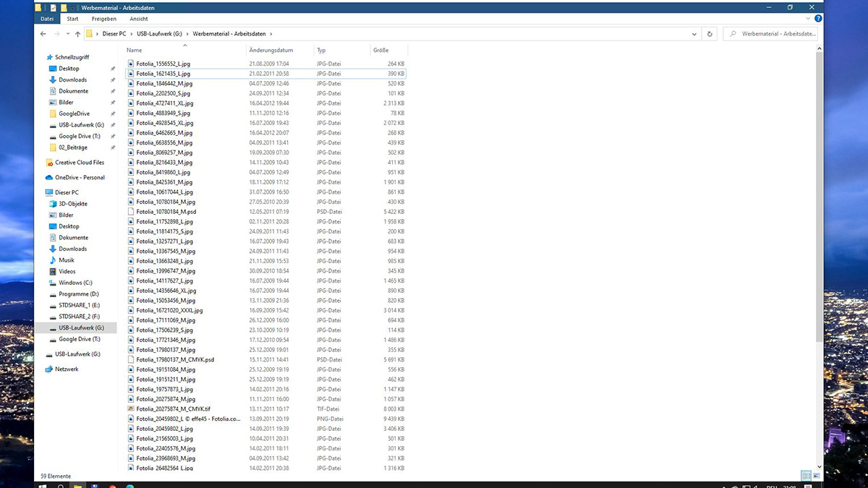
Task: Switch to details view layout button
Action: click(x=806, y=476)
